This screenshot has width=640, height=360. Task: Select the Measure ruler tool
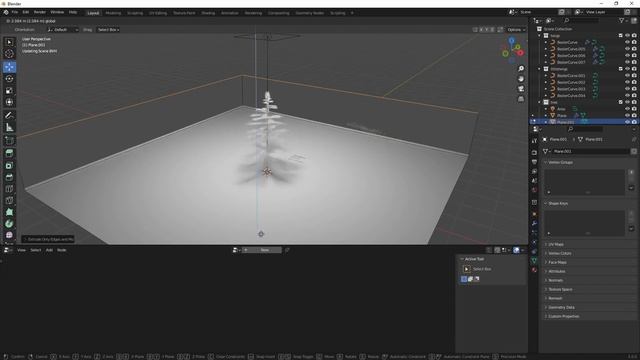9,127
